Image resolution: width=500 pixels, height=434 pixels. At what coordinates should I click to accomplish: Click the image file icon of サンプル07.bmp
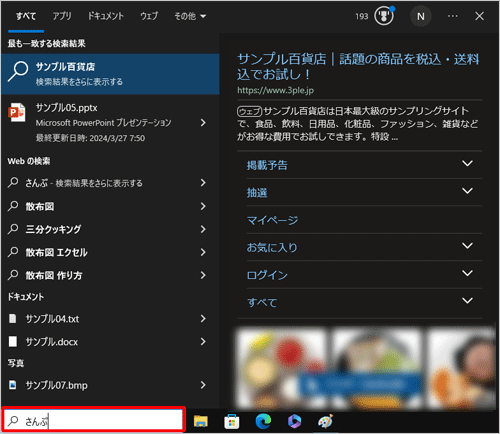tap(13, 385)
